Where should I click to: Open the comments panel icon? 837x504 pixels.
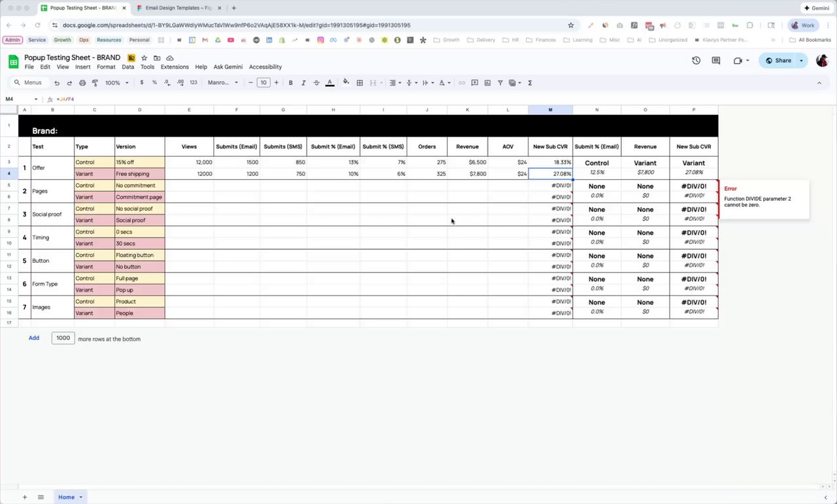tap(716, 61)
